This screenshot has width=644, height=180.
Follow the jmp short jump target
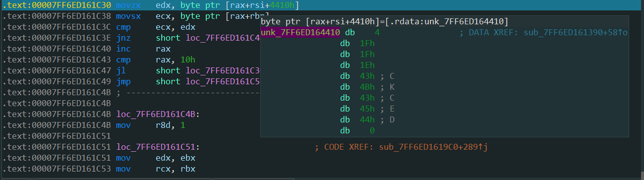click(x=223, y=81)
